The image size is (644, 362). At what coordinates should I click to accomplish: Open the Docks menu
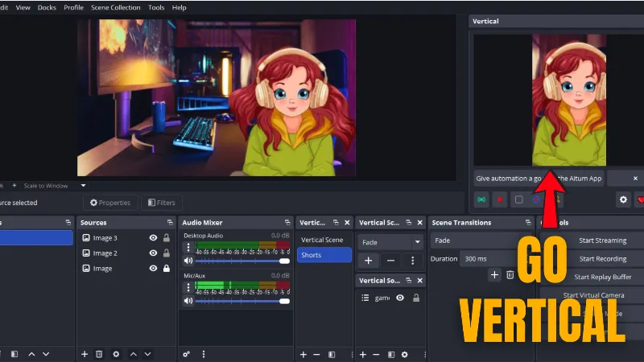(47, 7)
